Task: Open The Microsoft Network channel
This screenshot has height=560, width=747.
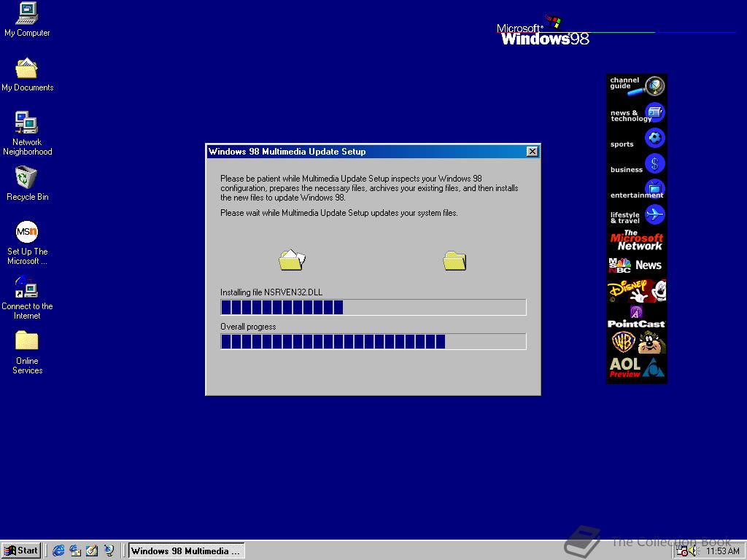Action: point(636,241)
